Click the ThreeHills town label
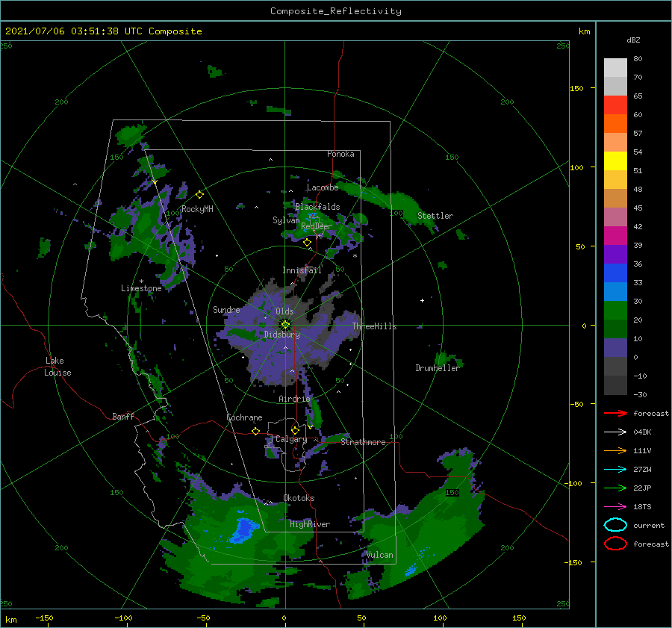 [x=374, y=326]
